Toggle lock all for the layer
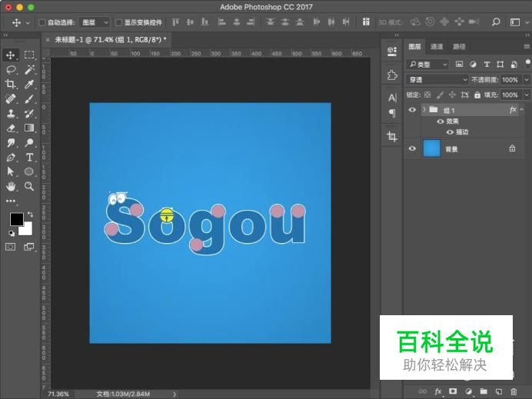The height and width of the screenshot is (399, 532). click(477, 95)
